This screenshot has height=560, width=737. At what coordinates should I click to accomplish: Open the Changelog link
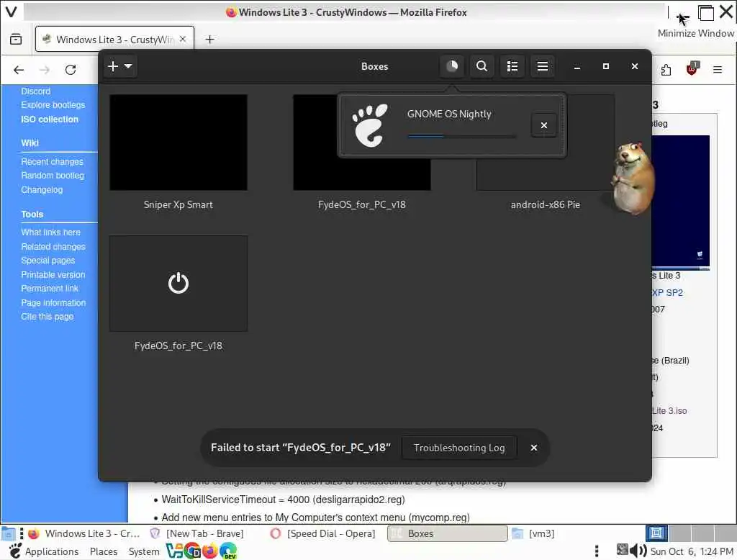42,190
